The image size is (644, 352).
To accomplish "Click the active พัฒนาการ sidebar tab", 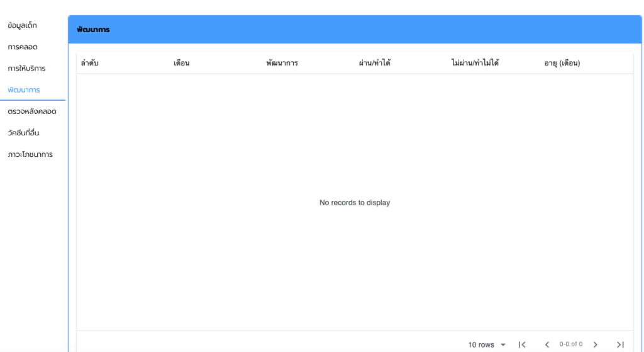I will click(x=24, y=90).
